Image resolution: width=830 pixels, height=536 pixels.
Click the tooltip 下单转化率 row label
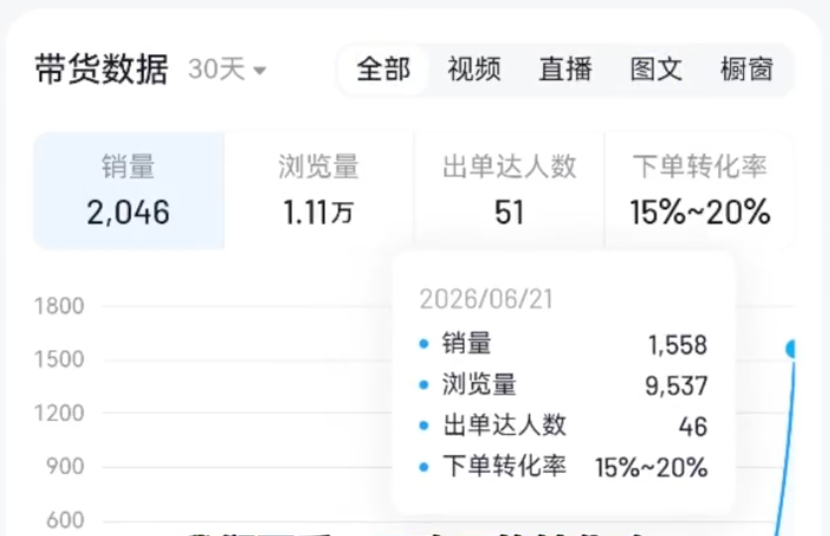coord(504,466)
